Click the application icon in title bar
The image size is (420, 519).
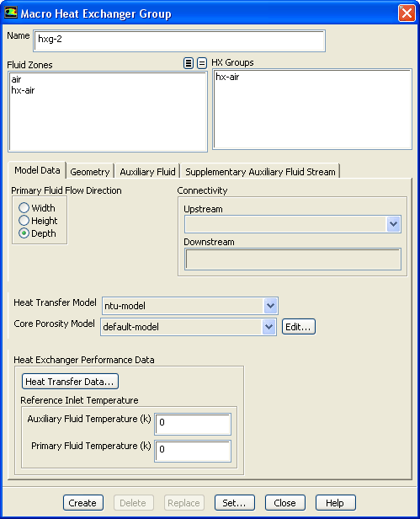tap(11, 13)
